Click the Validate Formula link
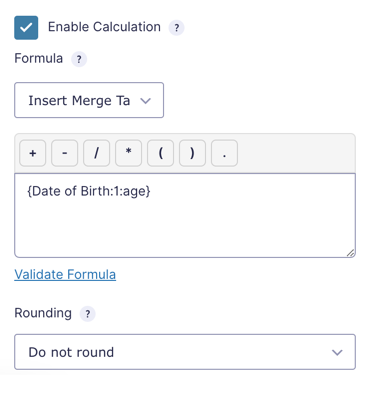Screen dimensions: 370x396 (65, 275)
